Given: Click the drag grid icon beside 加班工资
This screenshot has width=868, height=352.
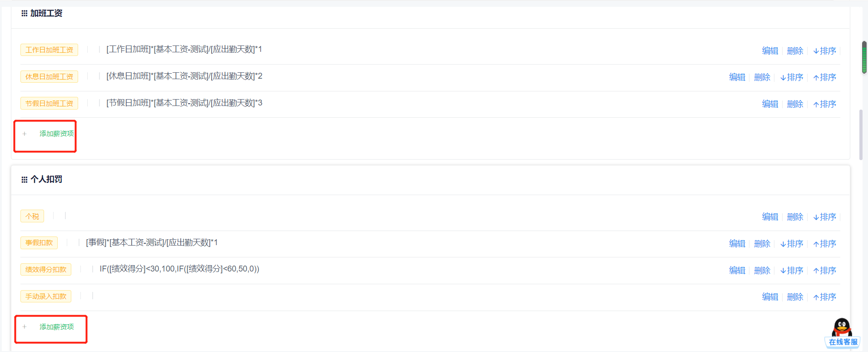Looking at the screenshot, I should point(24,14).
